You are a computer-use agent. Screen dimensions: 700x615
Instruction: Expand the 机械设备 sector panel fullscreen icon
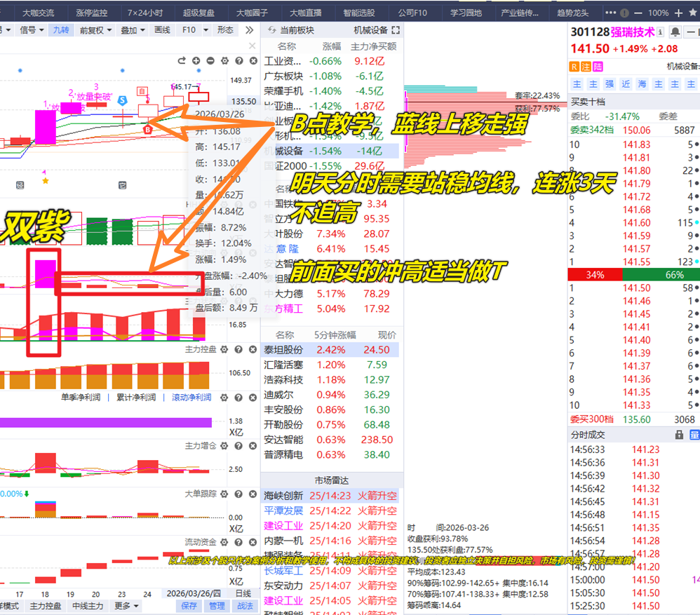[396, 30]
